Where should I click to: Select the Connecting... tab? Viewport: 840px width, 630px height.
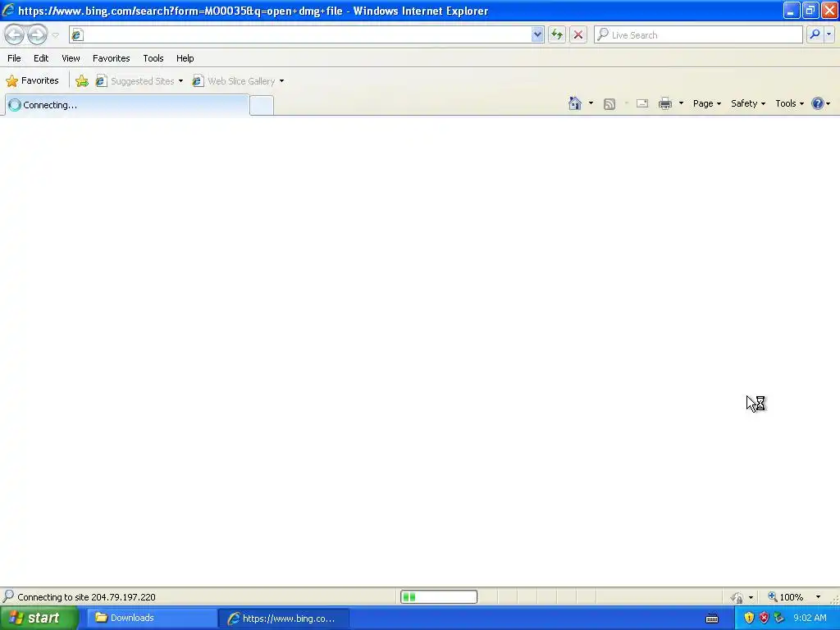tap(127, 105)
